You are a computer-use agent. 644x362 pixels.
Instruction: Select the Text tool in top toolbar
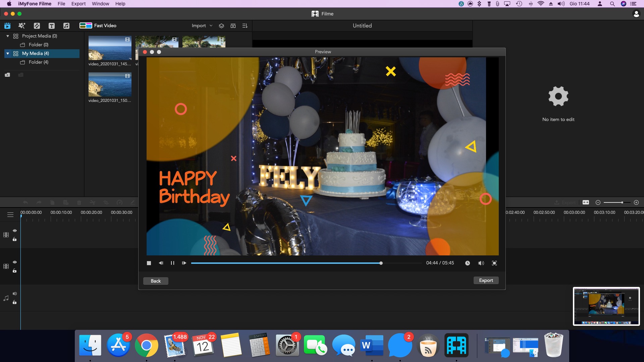point(52,25)
